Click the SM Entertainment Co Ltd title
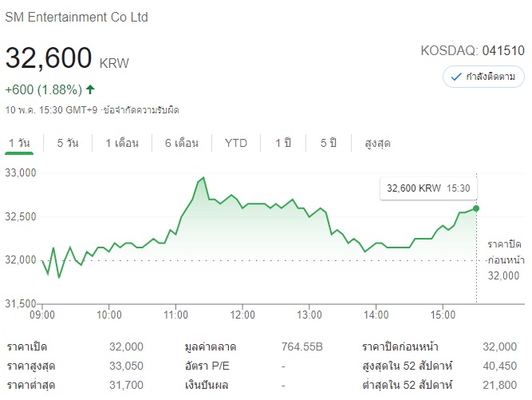 (77, 17)
